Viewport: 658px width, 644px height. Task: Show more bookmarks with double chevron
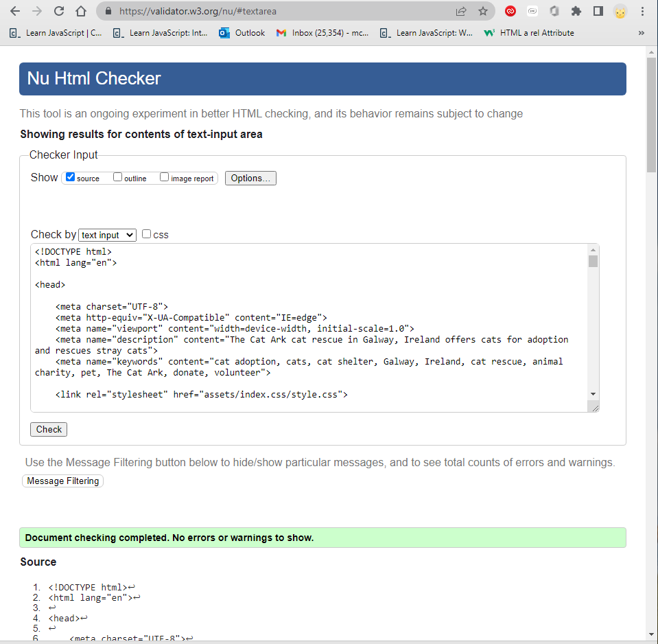642,33
